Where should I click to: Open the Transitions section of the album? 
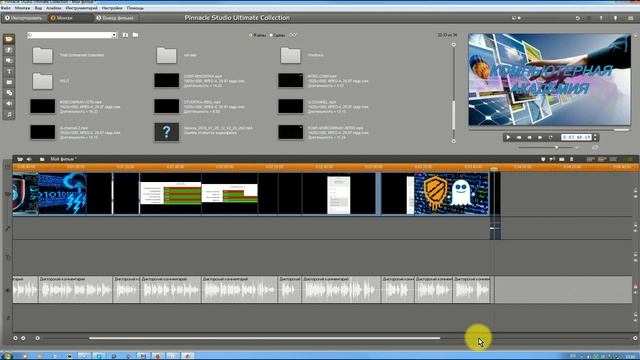pyautogui.click(x=9, y=50)
